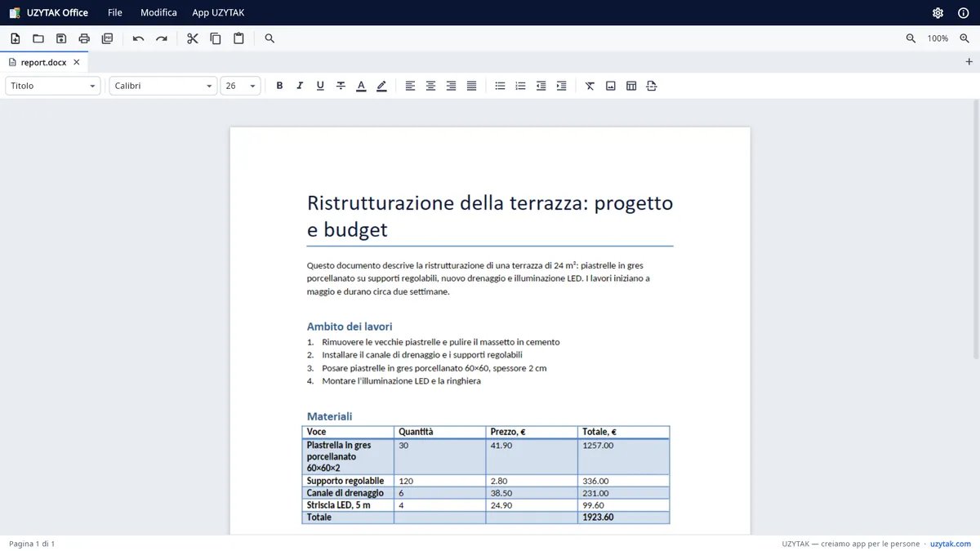Choose the highlight color

point(381,86)
